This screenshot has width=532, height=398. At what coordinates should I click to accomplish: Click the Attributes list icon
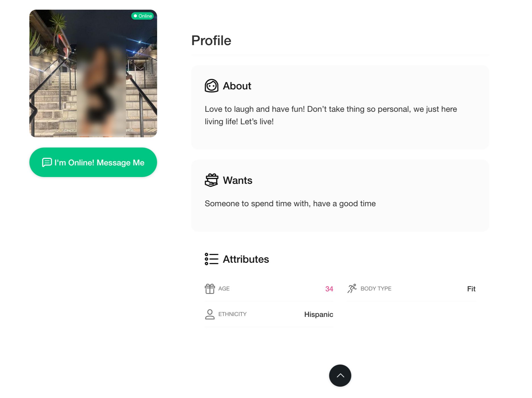[x=211, y=259]
